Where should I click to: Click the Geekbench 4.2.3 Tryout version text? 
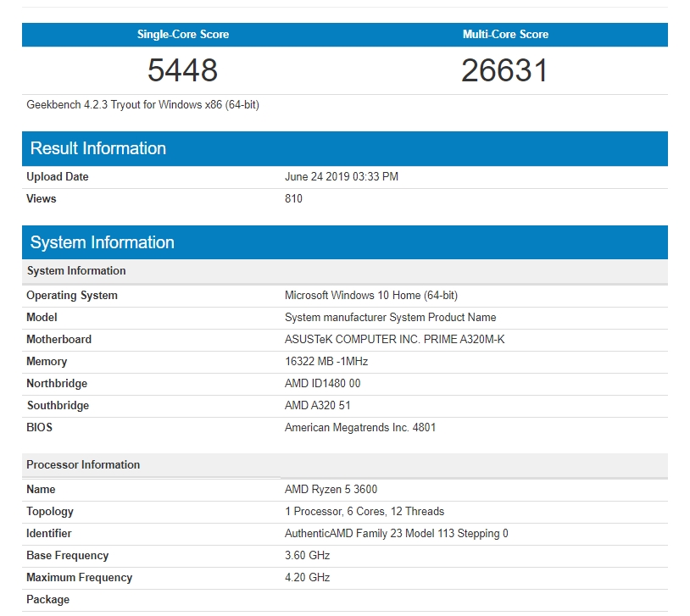coord(143,105)
